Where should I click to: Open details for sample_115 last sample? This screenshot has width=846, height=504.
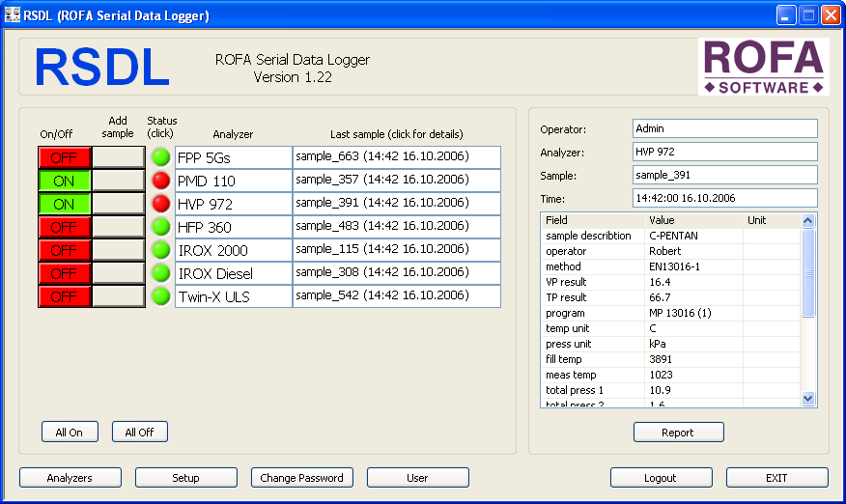pos(397,250)
